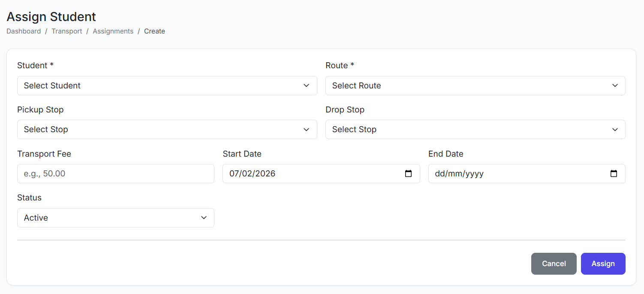Open the Start Date calendar picker icon
The height and width of the screenshot is (294, 644).
tap(408, 174)
